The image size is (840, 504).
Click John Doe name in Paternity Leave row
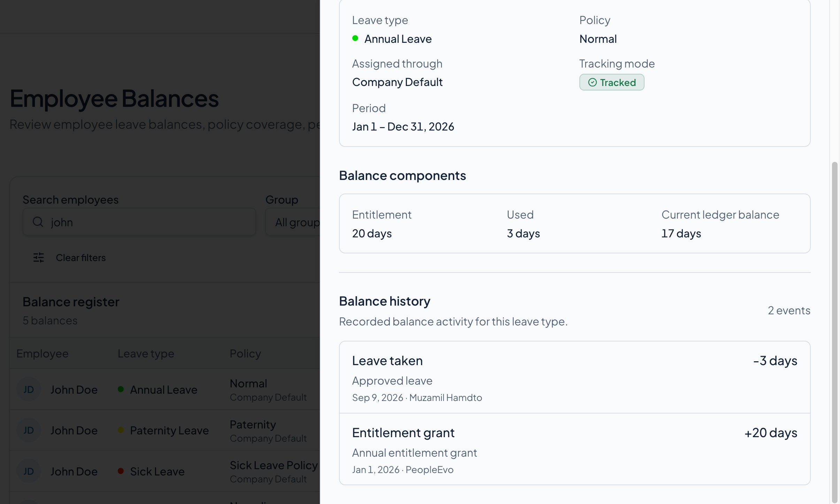(74, 431)
